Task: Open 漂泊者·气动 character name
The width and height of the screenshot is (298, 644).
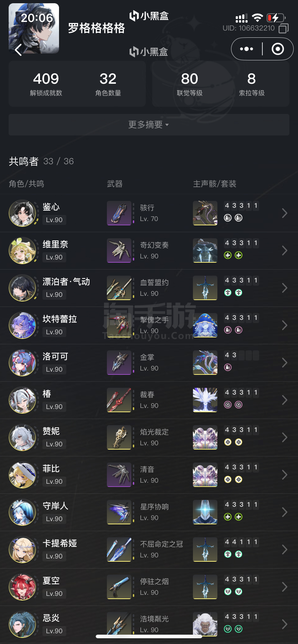Action: 66,282
